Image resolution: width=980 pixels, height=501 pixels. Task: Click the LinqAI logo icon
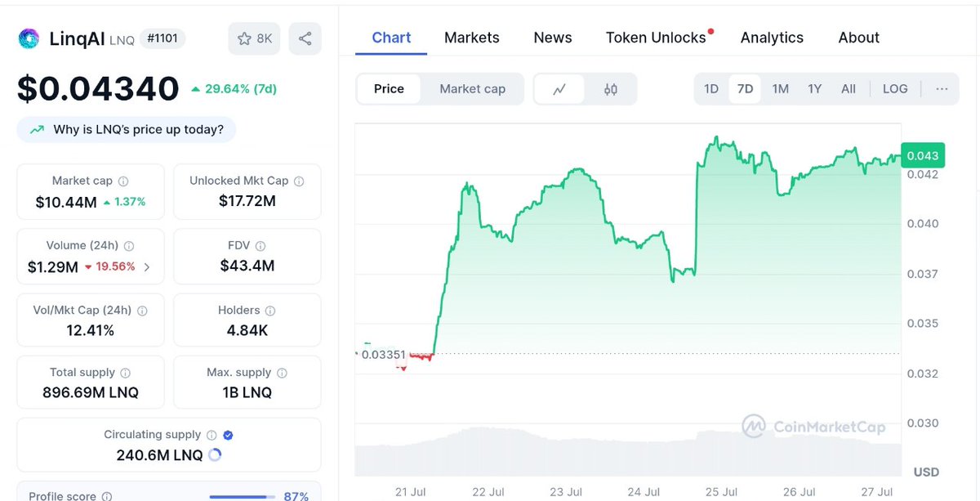(x=29, y=38)
